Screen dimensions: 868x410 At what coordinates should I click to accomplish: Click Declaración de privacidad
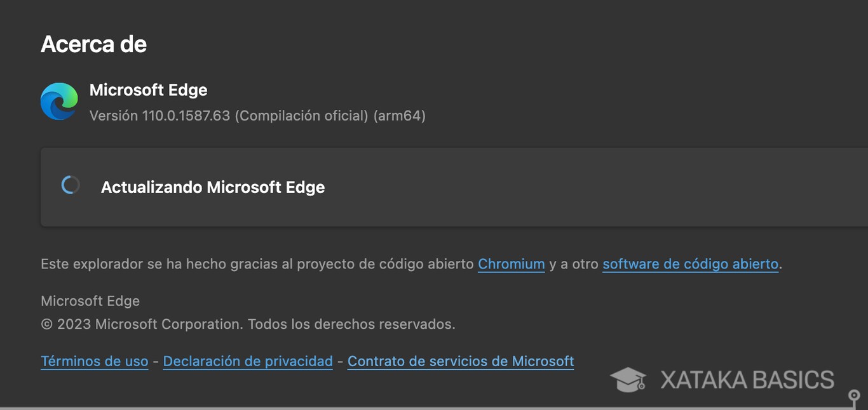tap(247, 361)
